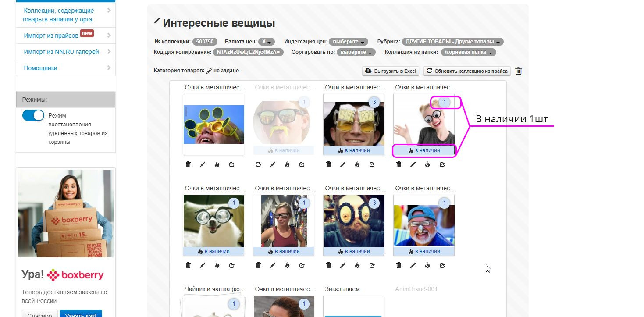
Task: Open Импорт из NN.RU галерей menu item
Action: [x=66, y=52]
